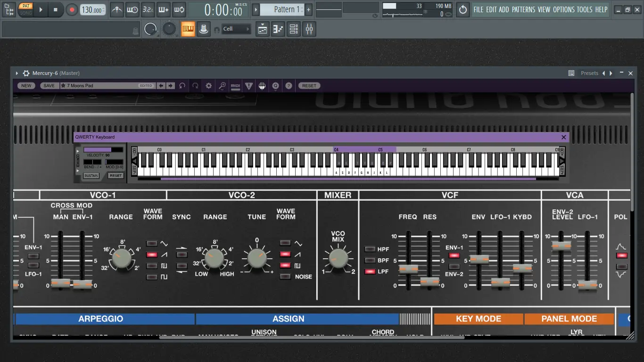Click the plugin undo arrow icon

[182, 86]
